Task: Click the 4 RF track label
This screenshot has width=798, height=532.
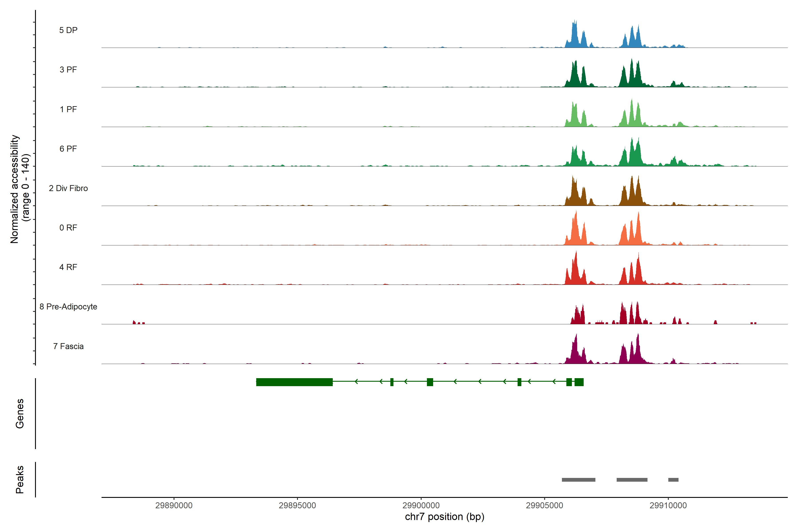Action: (68, 267)
